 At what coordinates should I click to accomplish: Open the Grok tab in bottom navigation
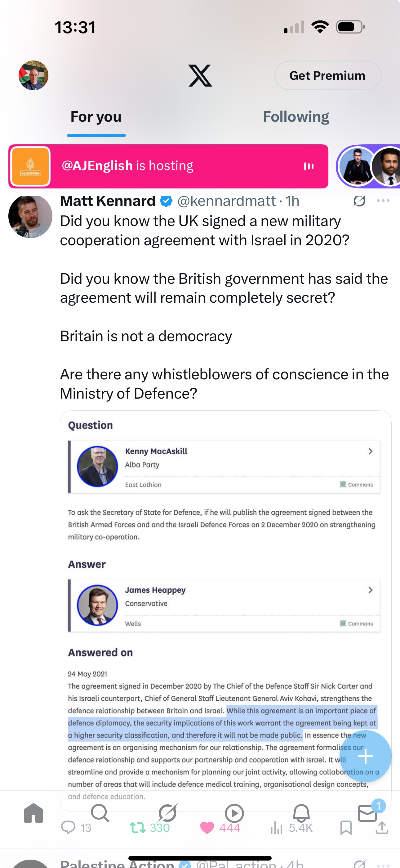pos(167,813)
